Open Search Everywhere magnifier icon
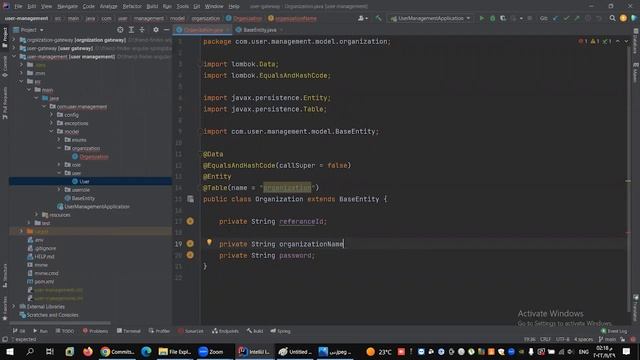This screenshot has height=360, width=640. [x=612, y=18]
